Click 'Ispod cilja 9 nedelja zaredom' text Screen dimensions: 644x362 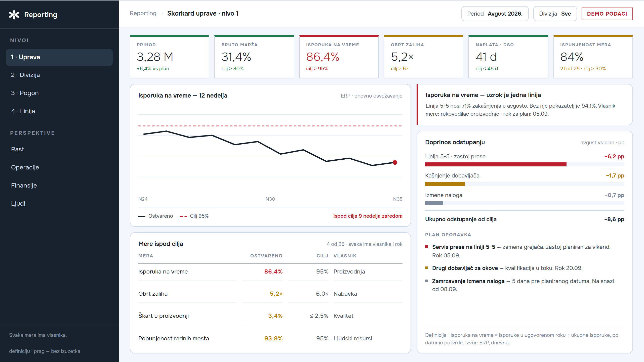pos(368,216)
